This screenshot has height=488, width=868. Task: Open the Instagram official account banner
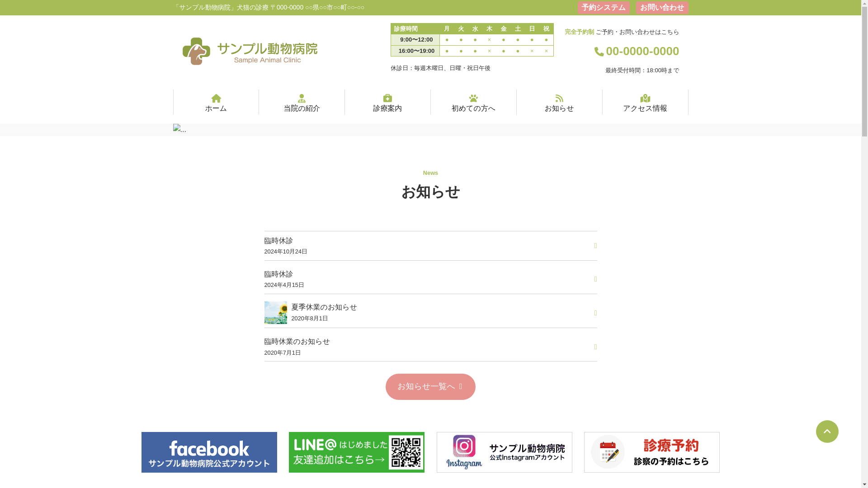tap(505, 452)
